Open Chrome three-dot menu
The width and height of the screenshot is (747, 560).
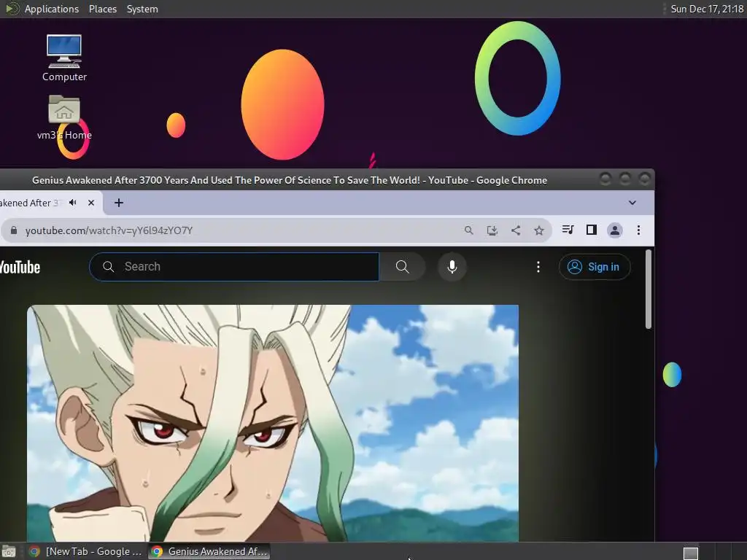tap(638, 230)
